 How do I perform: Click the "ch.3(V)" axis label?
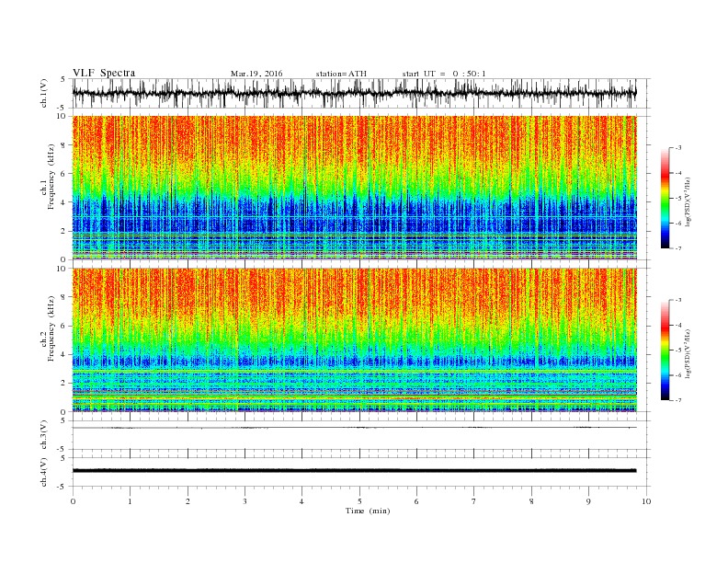click(x=43, y=435)
